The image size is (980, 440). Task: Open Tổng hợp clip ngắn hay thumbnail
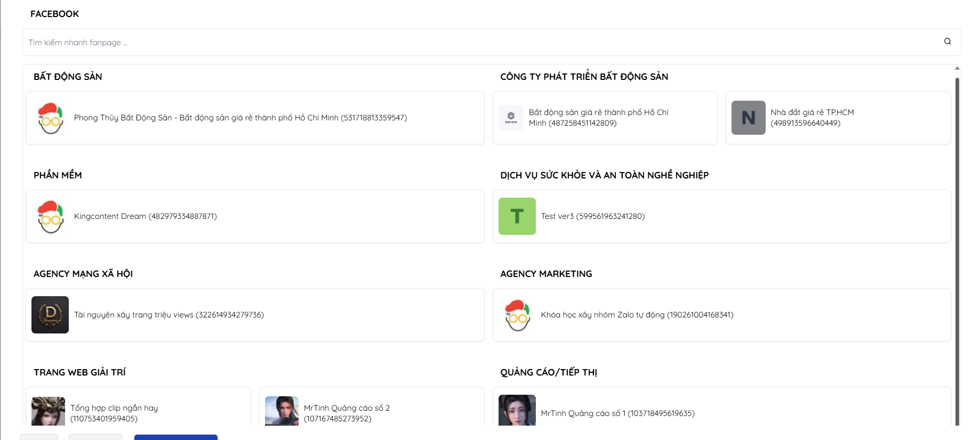48,411
